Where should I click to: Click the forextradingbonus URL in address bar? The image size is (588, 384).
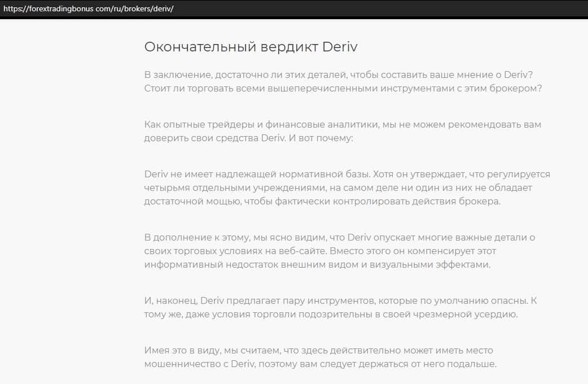(x=88, y=8)
